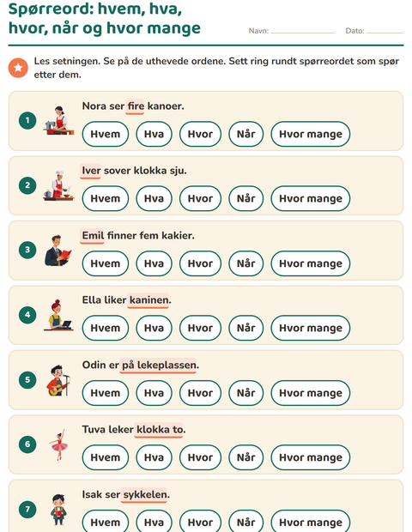Click the number 1 question badge
Viewport: 412px width, 532px height.
coord(27,120)
